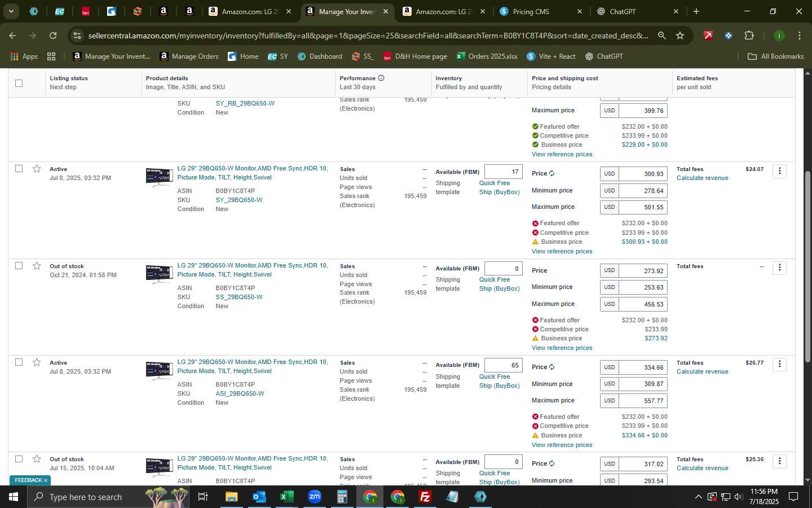Image resolution: width=812 pixels, height=508 pixels.
Task: Click the price sync icon for ASI_29BQ650-W
Action: (551, 367)
